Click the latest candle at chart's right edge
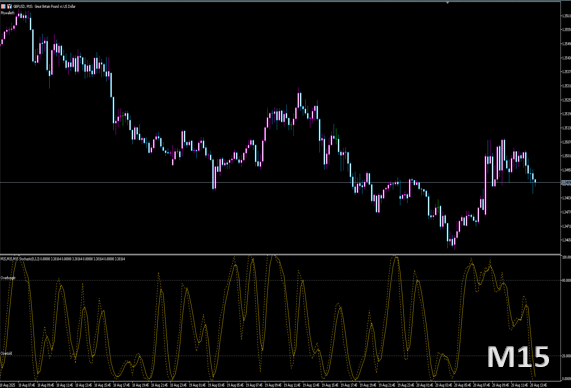 535,181
